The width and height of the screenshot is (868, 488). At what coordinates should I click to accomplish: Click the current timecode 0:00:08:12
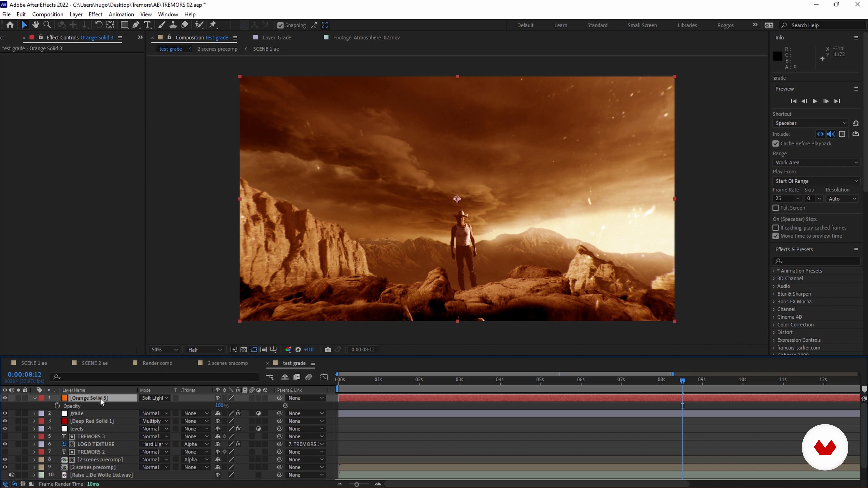24,375
